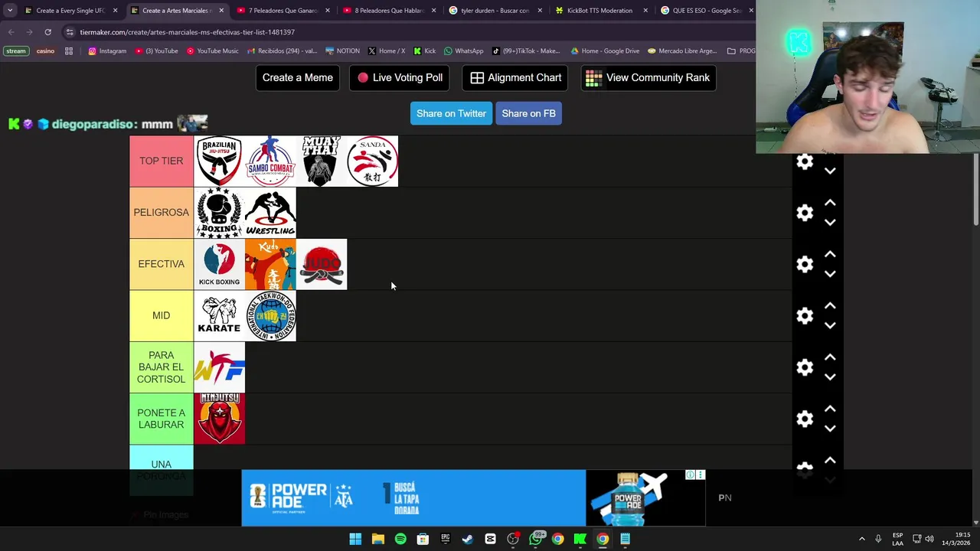Open the Windows Start menu

tap(355, 539)
